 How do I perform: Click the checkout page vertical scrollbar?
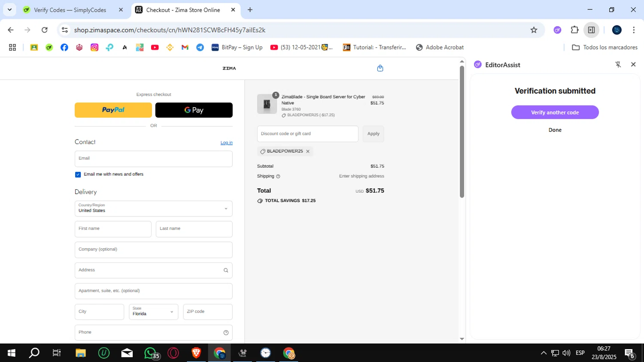tap(462, 131)
